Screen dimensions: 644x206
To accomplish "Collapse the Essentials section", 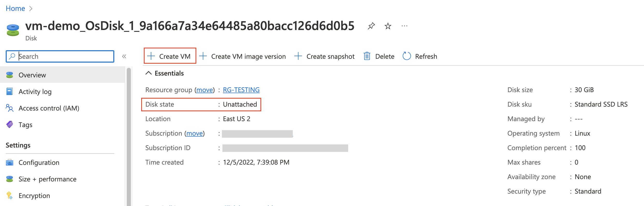I will click(x=148, y=73).
